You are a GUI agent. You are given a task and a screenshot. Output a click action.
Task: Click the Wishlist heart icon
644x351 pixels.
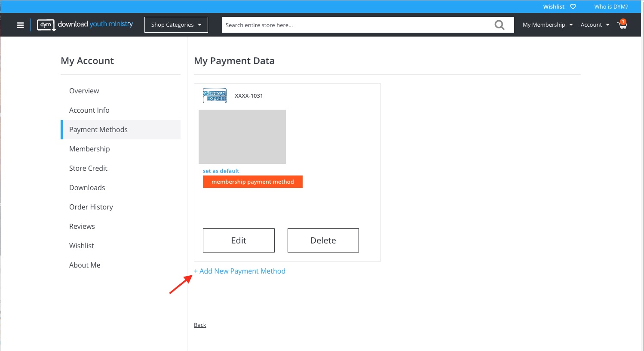tap(573, 6)
